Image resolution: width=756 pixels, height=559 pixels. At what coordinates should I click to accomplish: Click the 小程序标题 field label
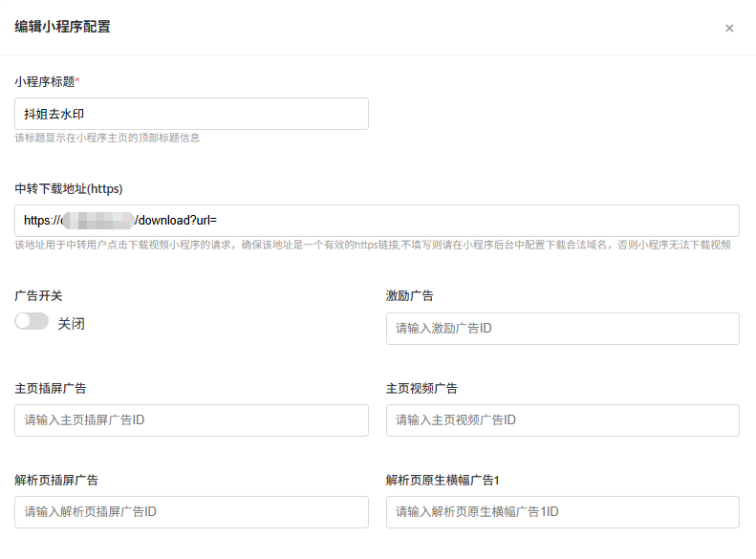pos(46,81)
